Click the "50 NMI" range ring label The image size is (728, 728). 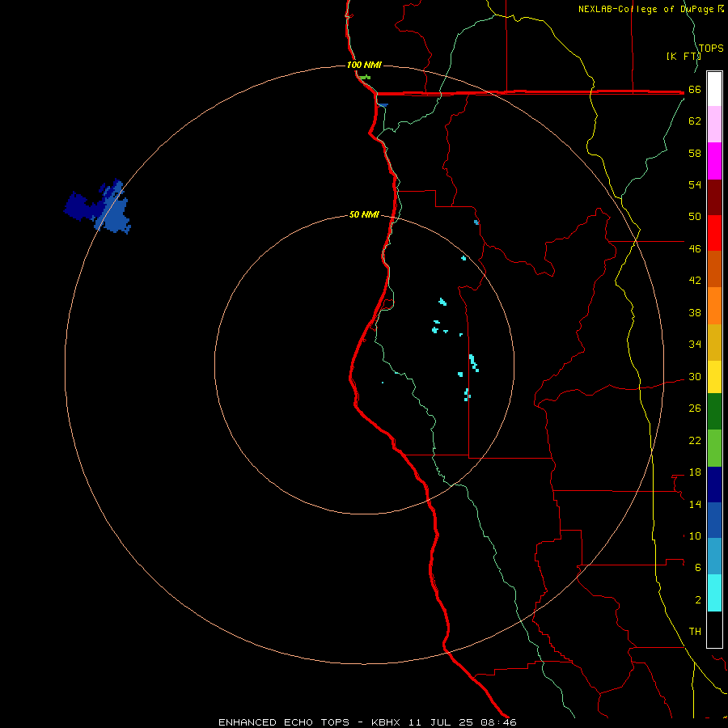pos(364,214)
